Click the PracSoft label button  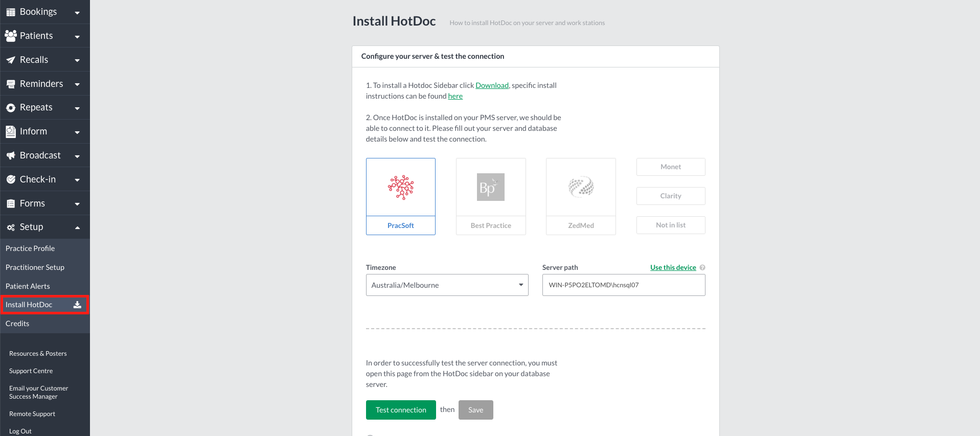point(401,225)
